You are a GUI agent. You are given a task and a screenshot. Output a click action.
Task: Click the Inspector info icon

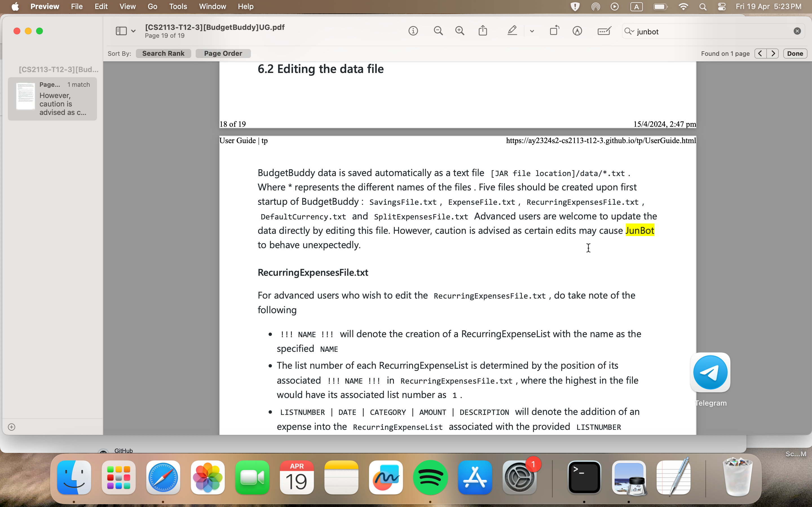[413, 31]
